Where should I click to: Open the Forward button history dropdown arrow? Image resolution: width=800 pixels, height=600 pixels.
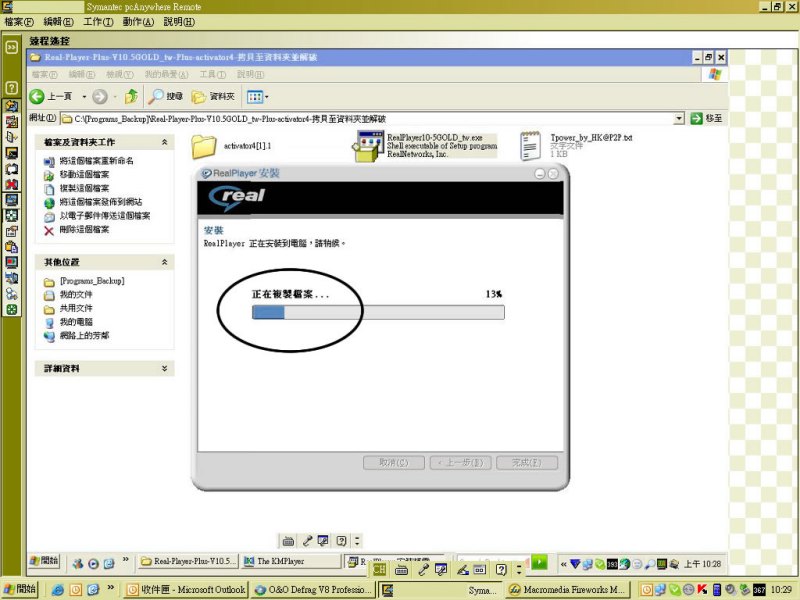point(115,96)
